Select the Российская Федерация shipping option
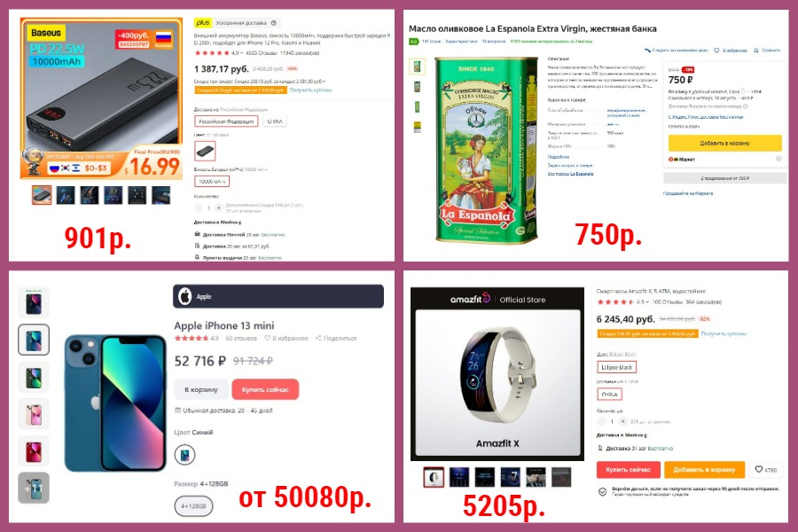798x532 pixels. pyautogui.click(x=226, y=121)
